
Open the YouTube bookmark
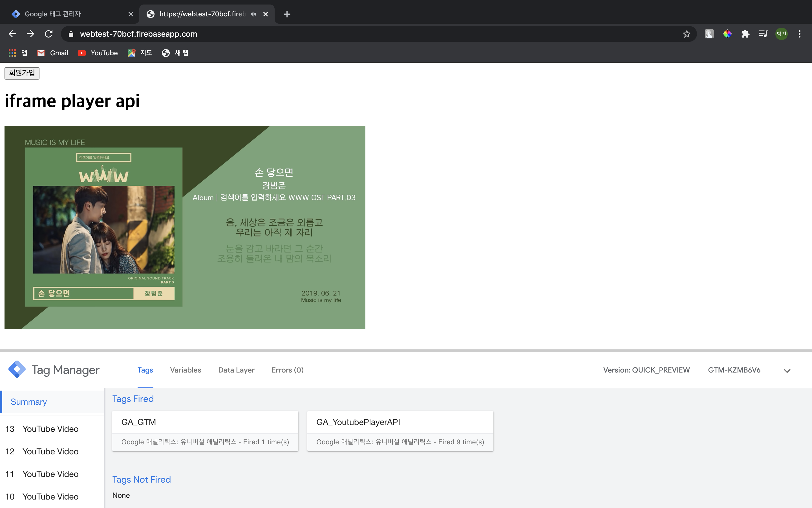(98, 53)
